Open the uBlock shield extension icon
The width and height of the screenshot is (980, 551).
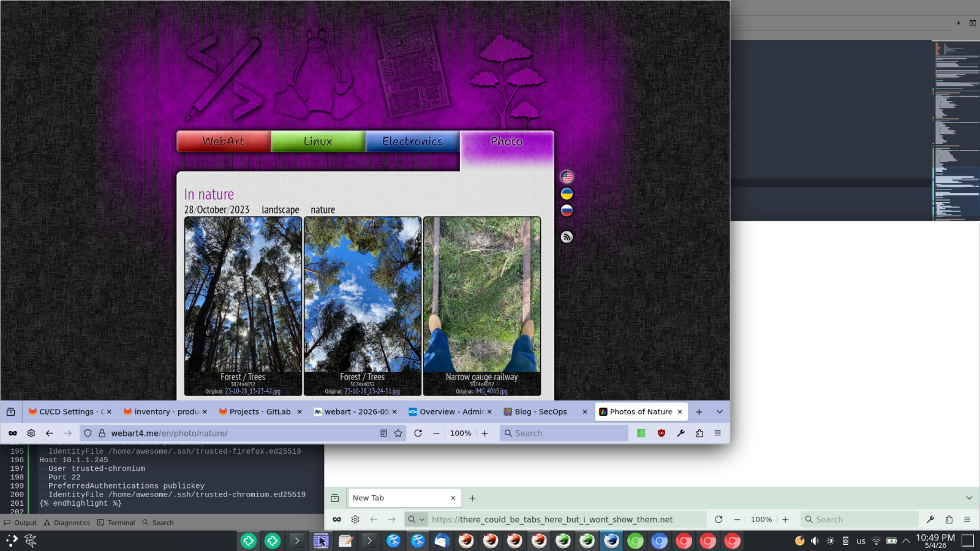click(661, 433)
